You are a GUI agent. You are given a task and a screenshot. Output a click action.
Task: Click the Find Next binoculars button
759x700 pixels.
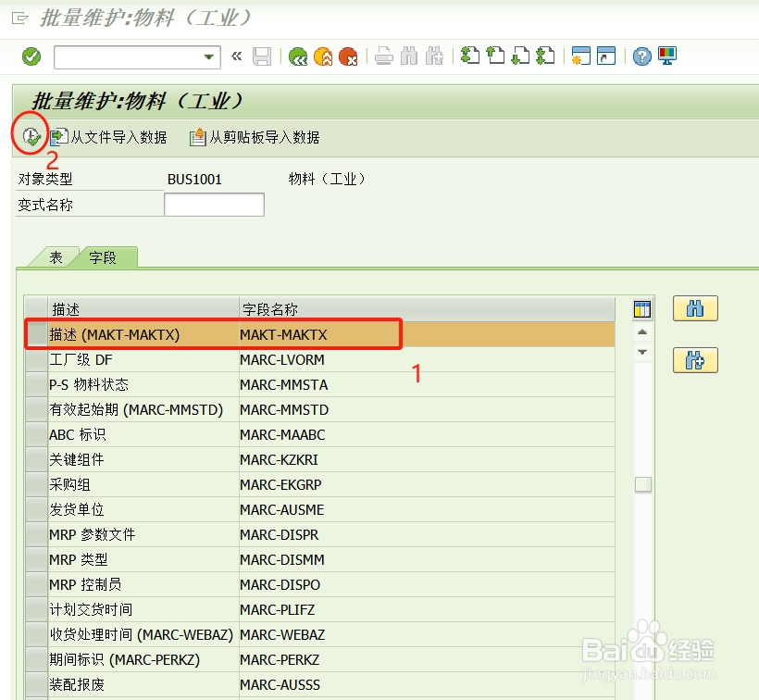point(695,359)
